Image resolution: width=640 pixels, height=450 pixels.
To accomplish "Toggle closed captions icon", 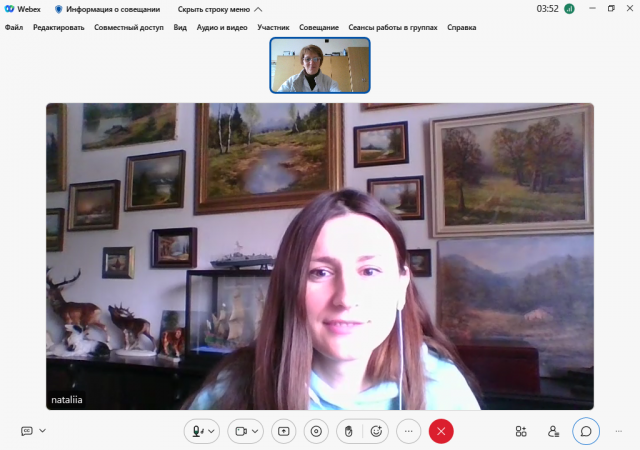I will [x=27, y=431].
